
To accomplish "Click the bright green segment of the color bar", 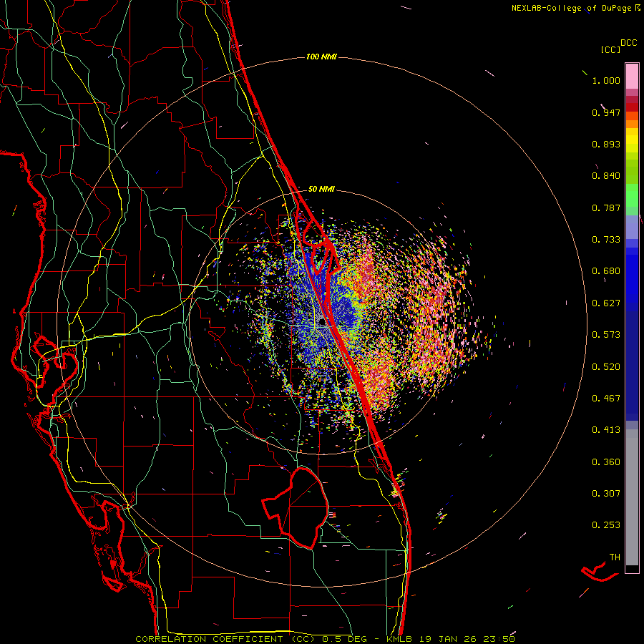I will [x=632, y=195].
